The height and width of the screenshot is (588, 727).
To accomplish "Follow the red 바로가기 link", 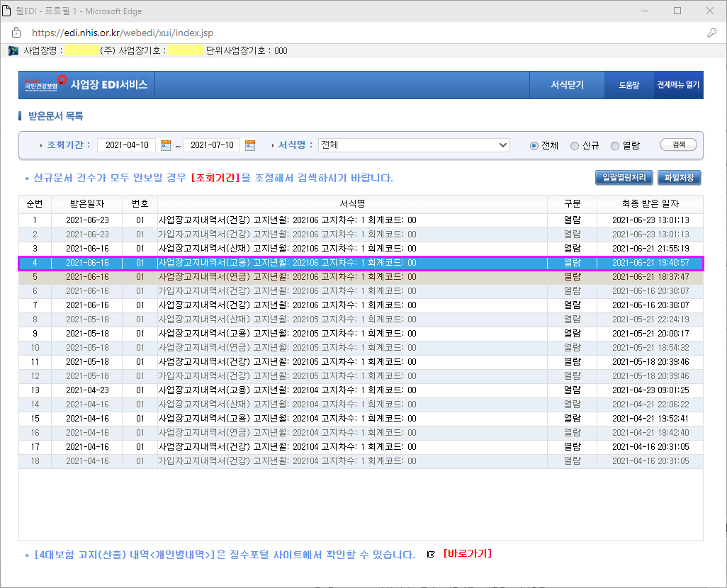I will point(467,554).
